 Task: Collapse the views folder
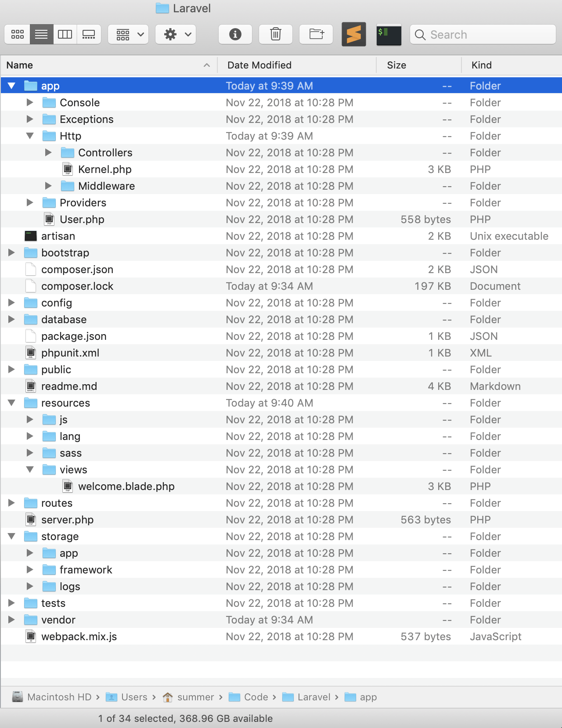click(30, 469)
